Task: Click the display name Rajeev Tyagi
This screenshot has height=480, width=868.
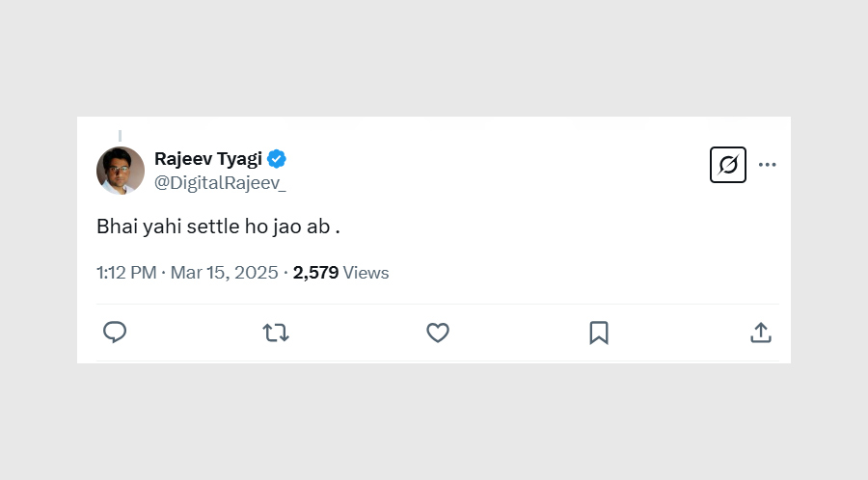Action: [207, 159]
